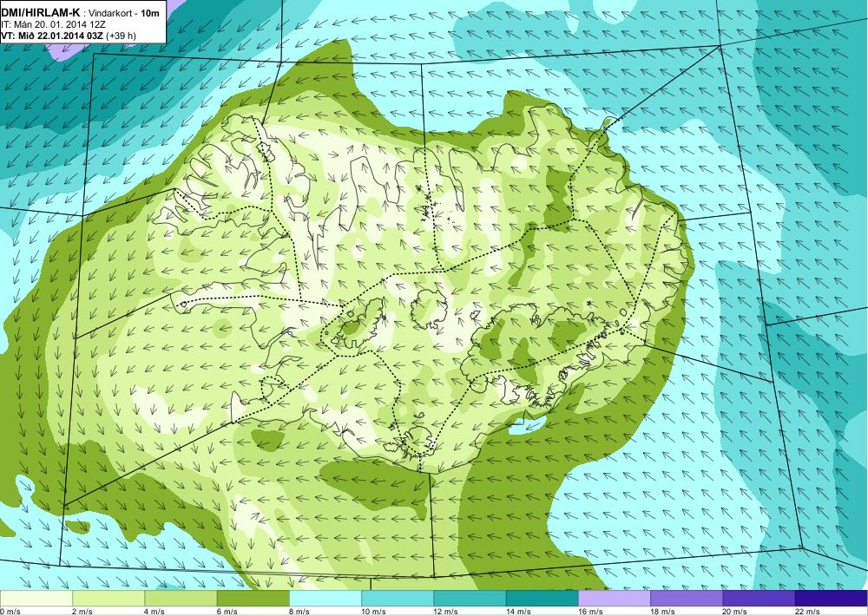868x616 pixels.
Task: Click the "2 m/s" legend label
Action: [82, 612]
